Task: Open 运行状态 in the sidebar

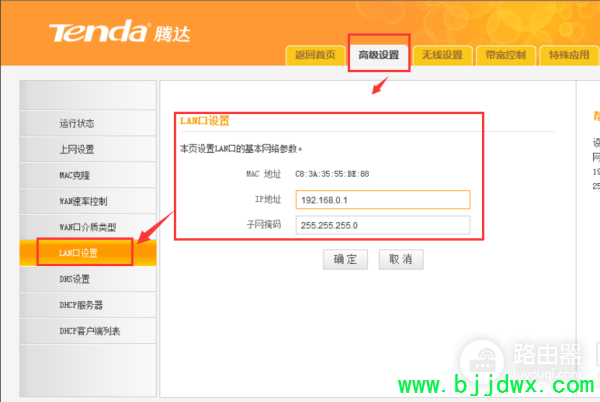Action: tap(88, 123)
